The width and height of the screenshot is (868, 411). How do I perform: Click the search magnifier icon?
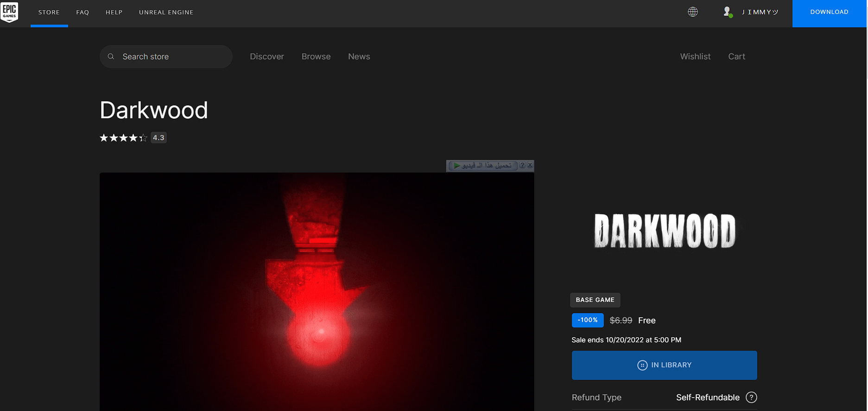pyautogui.click(x=111, y=57)
